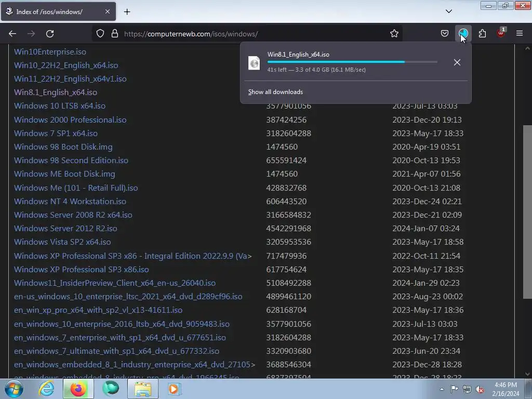Open the uBlock Origin extension icon
The height and width of the screenshot is (399, 532).
point(501,33)
